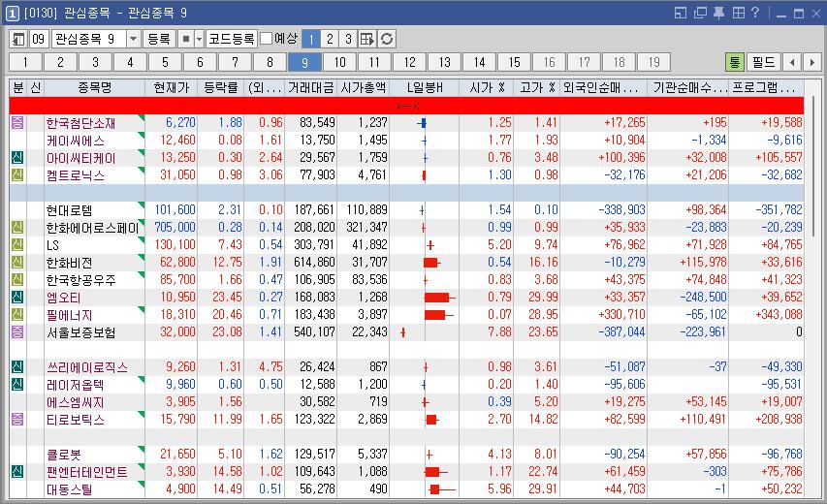This screenshot has width=827, height=504.
Task: Click the 증 badge beside 한국첨단소재
Action: click(x=17, y=123)
